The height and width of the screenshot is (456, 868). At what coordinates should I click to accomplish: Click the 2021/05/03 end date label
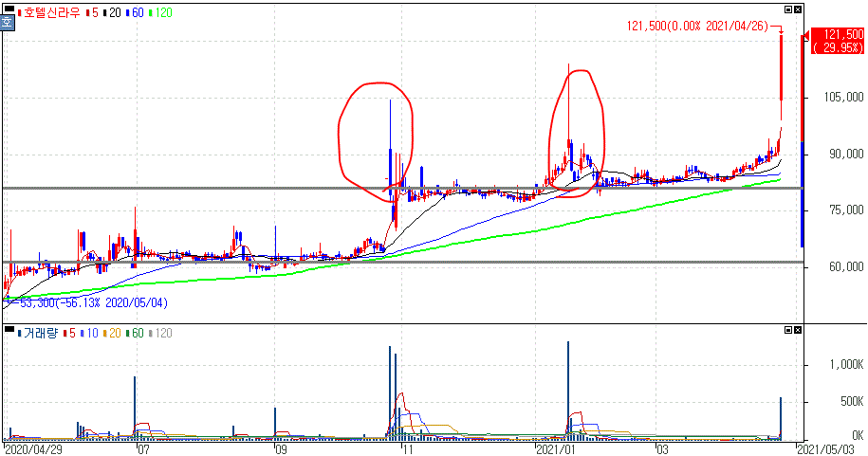click(x=825, y=449)
